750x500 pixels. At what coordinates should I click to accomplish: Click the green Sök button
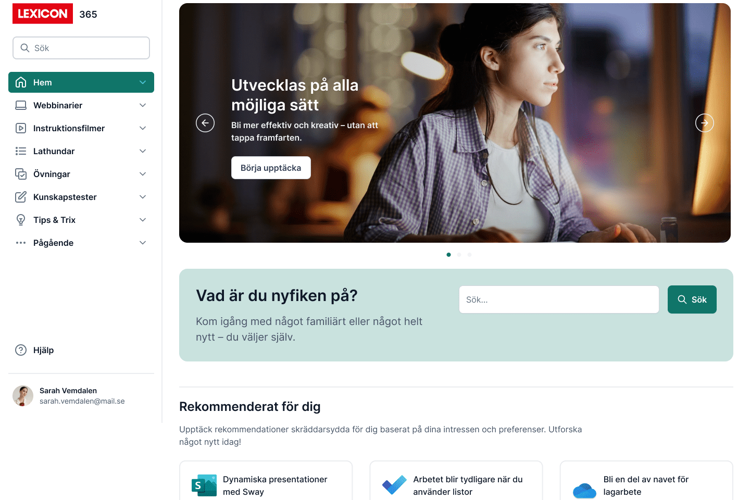tap(692, 300)
